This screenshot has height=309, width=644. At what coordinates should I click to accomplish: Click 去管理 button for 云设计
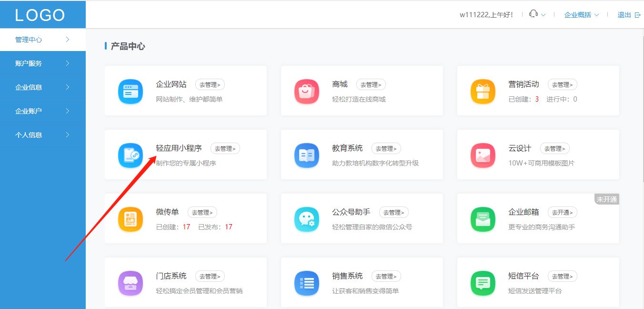[555, 148]
